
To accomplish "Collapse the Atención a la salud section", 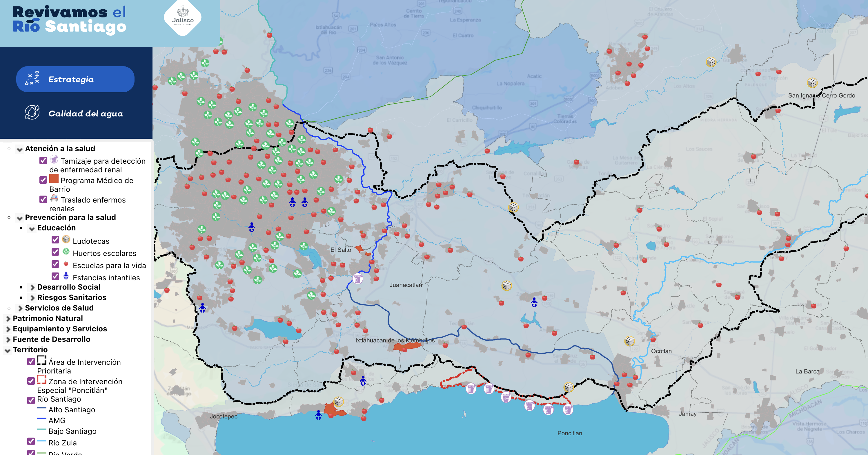I will (20, 149).
